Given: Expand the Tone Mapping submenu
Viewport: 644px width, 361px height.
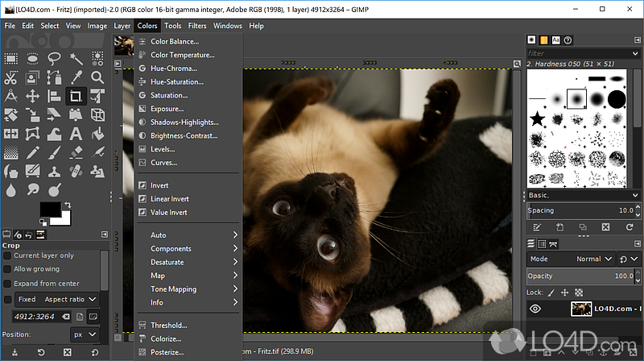Looking at the screenshot, I should [x=188, y=289].
